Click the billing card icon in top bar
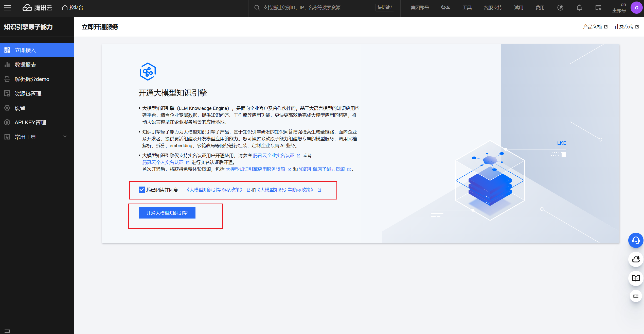This screenshot has height=334, width=644. coord(598,8)
